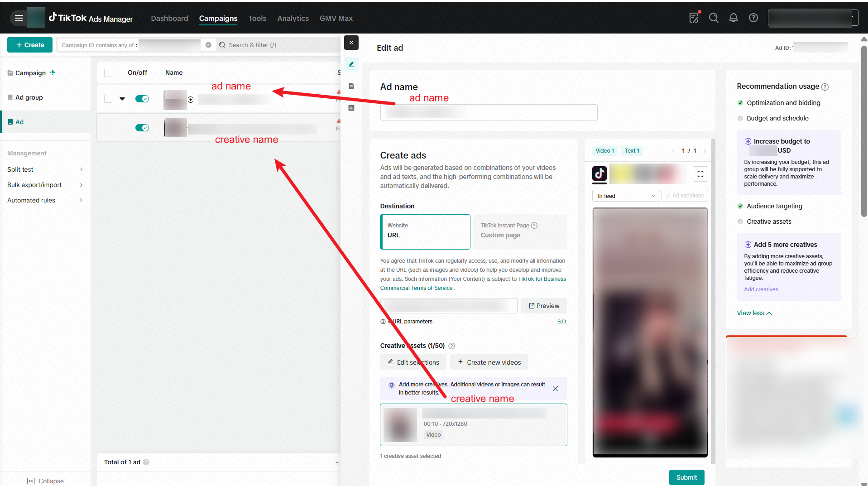This screenshot has width=868, height=486.
Task: Open the notifications bell
Action: 734,18
